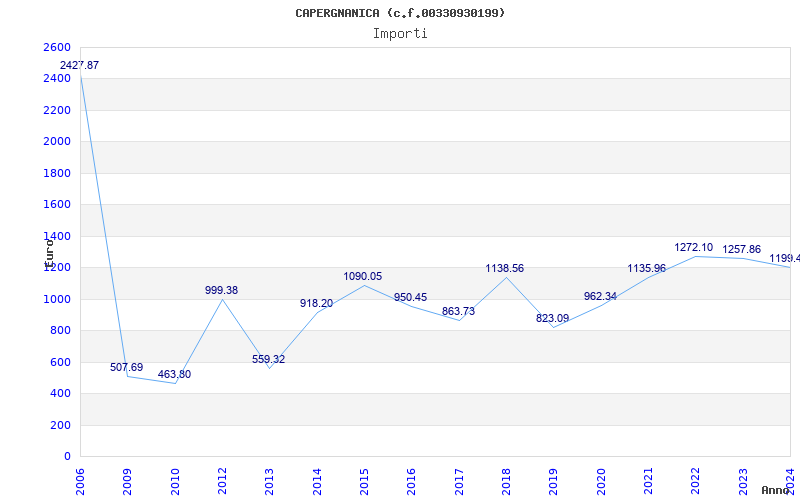
Task: Click the 918.20 data value label
Action: [316, 304]
